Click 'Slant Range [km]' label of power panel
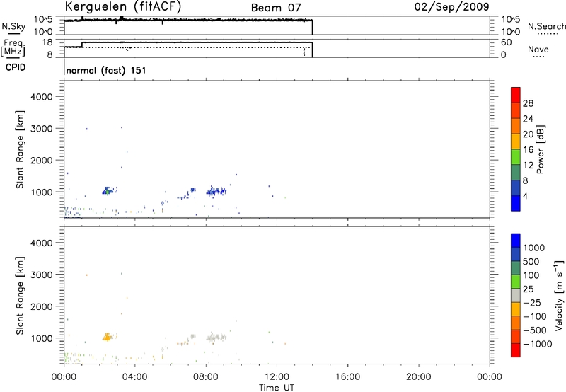The image size is (566, 392). 20,149
